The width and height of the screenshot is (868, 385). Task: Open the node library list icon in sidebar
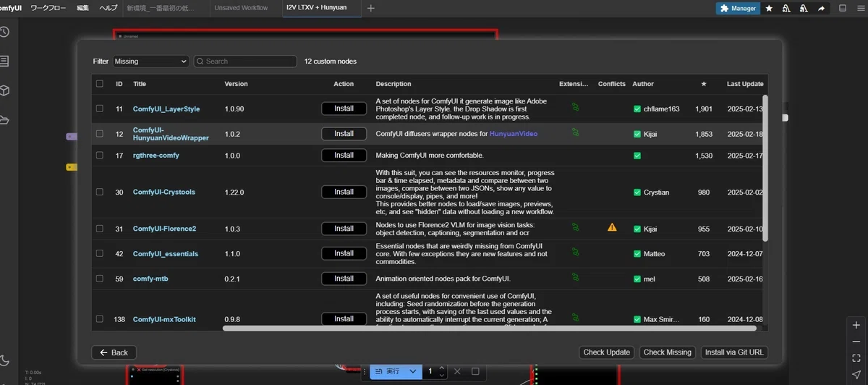coord(4,61)
